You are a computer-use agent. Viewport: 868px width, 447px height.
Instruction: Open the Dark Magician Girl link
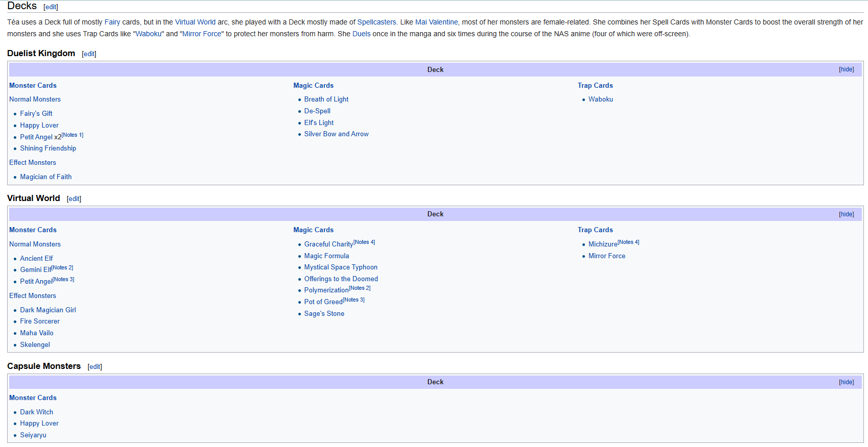(48, 310)
